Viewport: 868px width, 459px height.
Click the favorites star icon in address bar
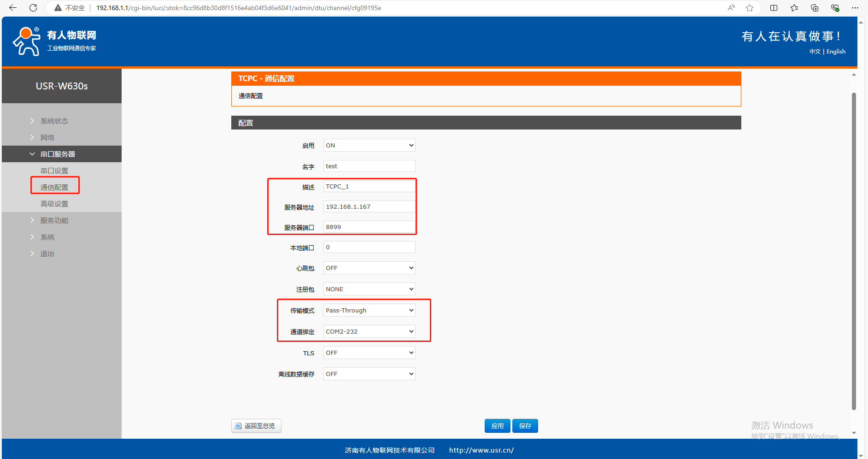750,8
